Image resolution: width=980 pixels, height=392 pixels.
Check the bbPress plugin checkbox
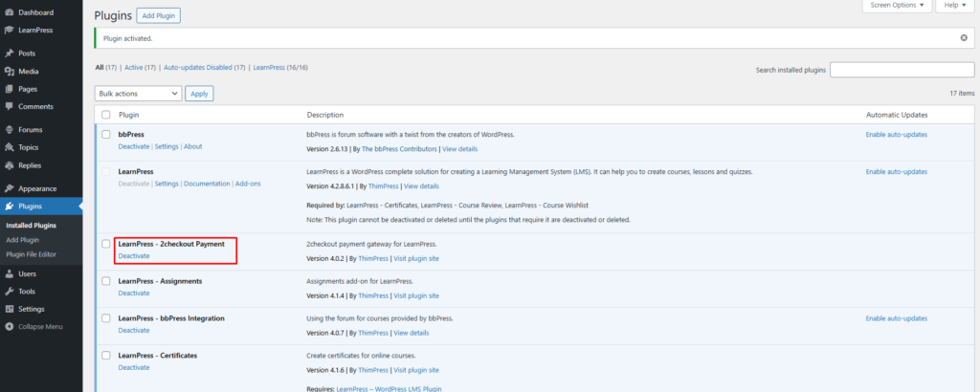point(105,134)
